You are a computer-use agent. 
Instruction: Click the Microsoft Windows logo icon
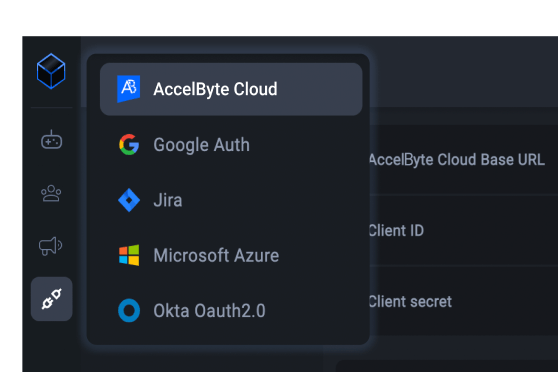pyautogui.click(x=129, y=255)
